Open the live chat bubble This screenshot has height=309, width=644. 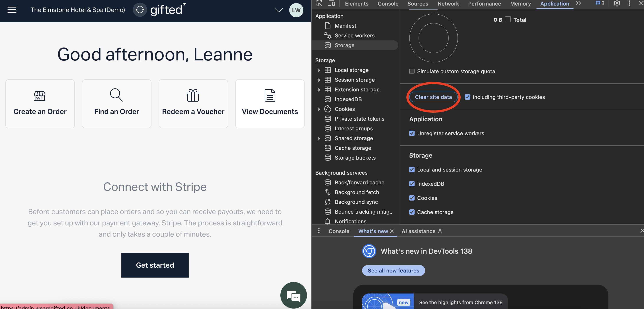point(293,295)
